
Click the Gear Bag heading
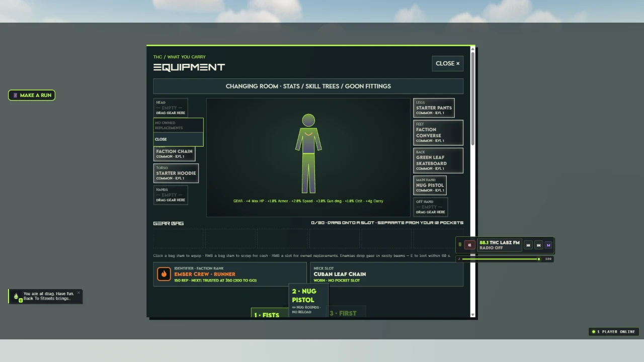pos(169,223)
